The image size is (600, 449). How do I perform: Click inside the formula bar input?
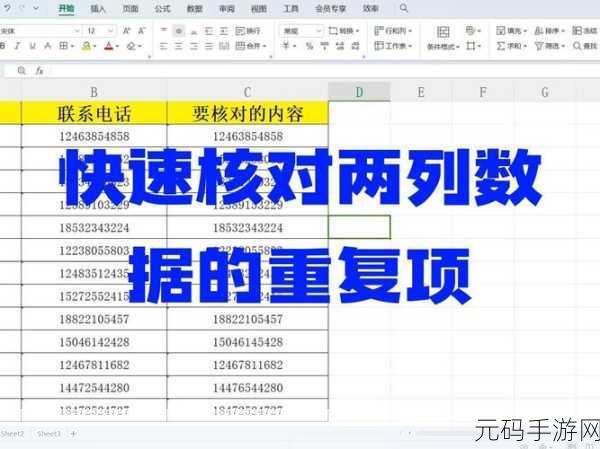(x=323, y=70)
